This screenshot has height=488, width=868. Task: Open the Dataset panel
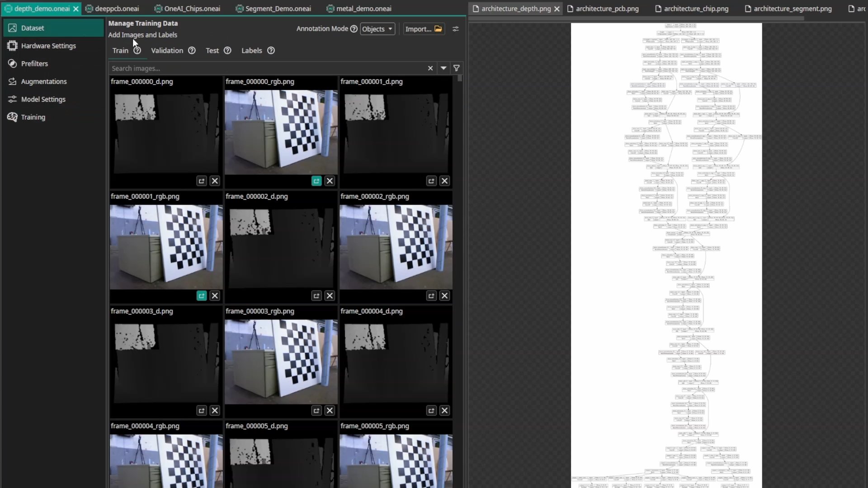click(33, 28)
